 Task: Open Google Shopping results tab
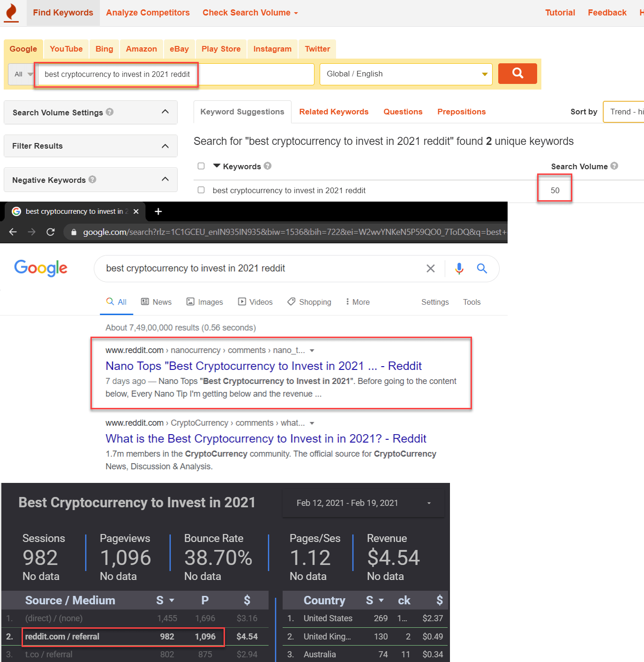[309, 302]
